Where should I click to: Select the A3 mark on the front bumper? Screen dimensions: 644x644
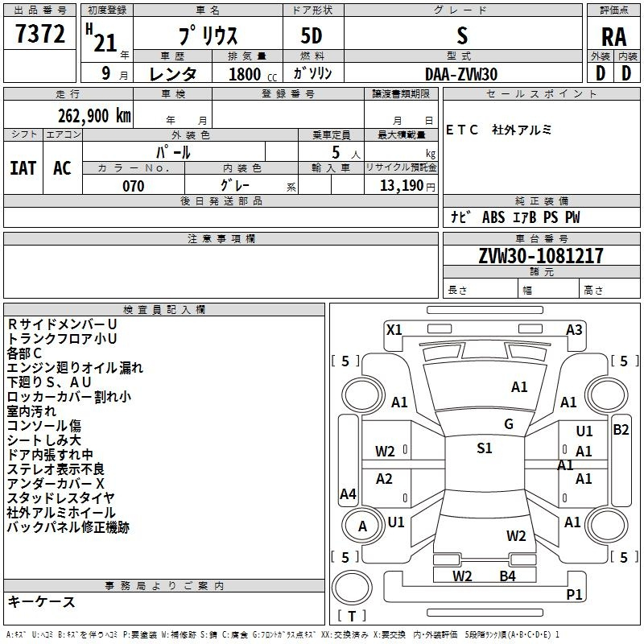[x=574, y=330]
